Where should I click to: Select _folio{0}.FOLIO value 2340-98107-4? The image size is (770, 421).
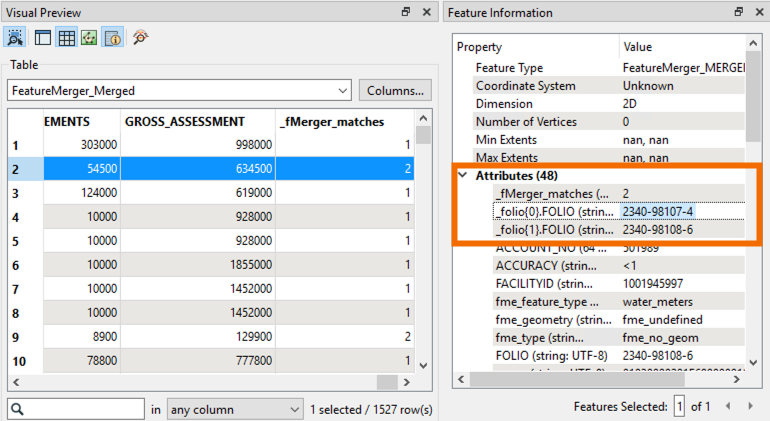click(658, 212)
